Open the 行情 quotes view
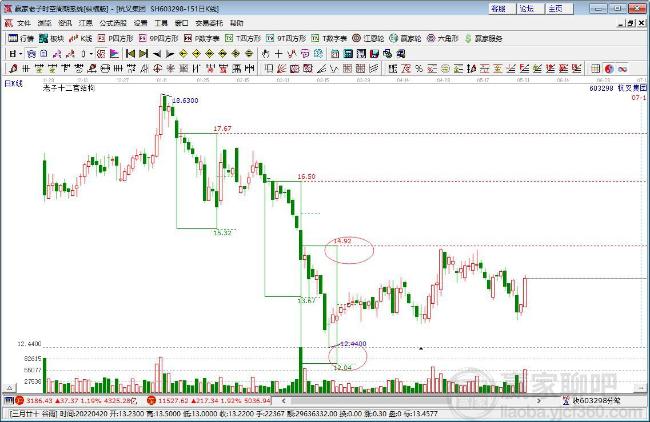650x422 pixels. 21,39
